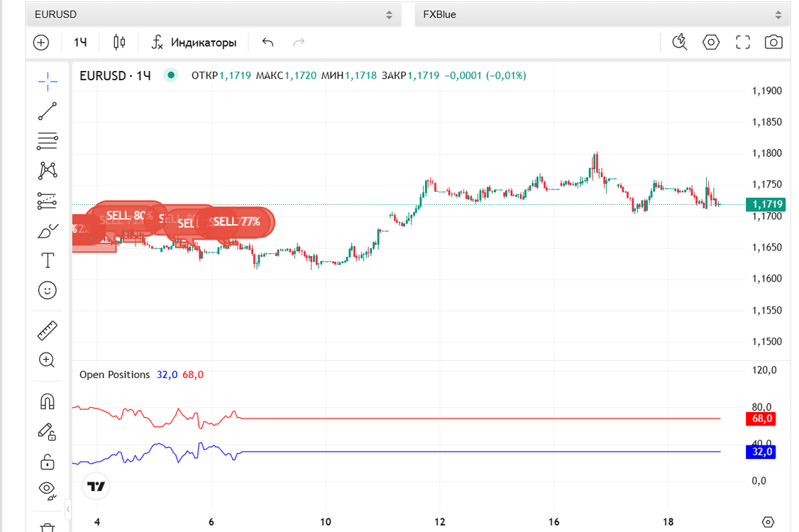Image resolution: width=799 pixels, height=532 pixels.
Task: Activate the zoom in tool
Action: [x=48, y=360]
